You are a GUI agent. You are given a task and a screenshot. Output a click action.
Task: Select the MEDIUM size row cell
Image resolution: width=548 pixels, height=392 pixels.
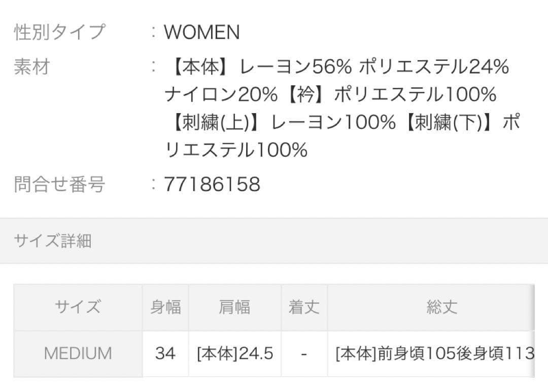tap(78, 353)
